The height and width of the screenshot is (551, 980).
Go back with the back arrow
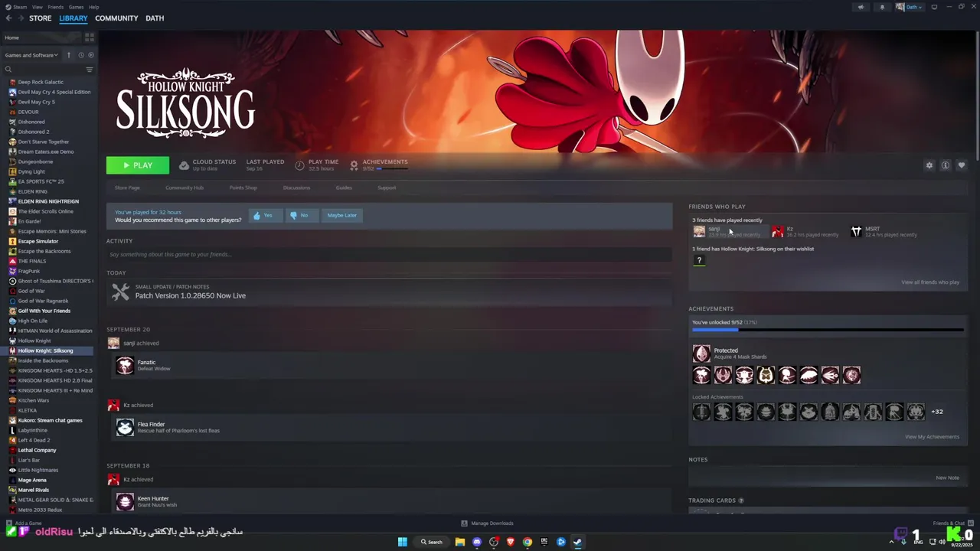(8, 18)
